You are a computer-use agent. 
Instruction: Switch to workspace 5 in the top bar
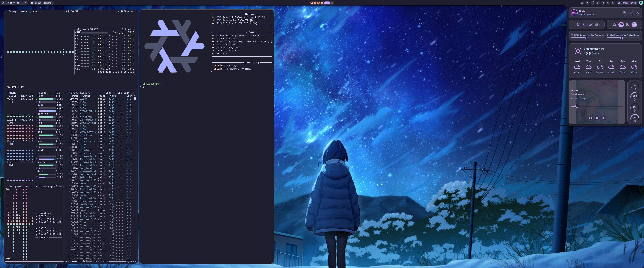coord(327,3)
